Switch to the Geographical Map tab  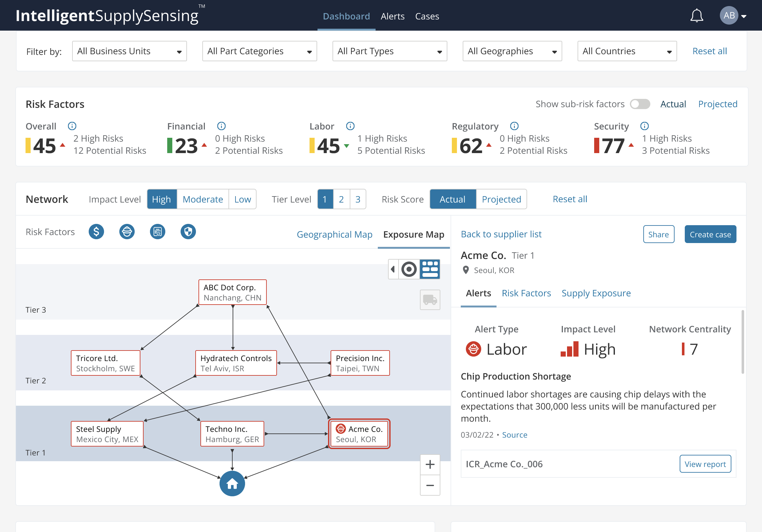(334, 234)
